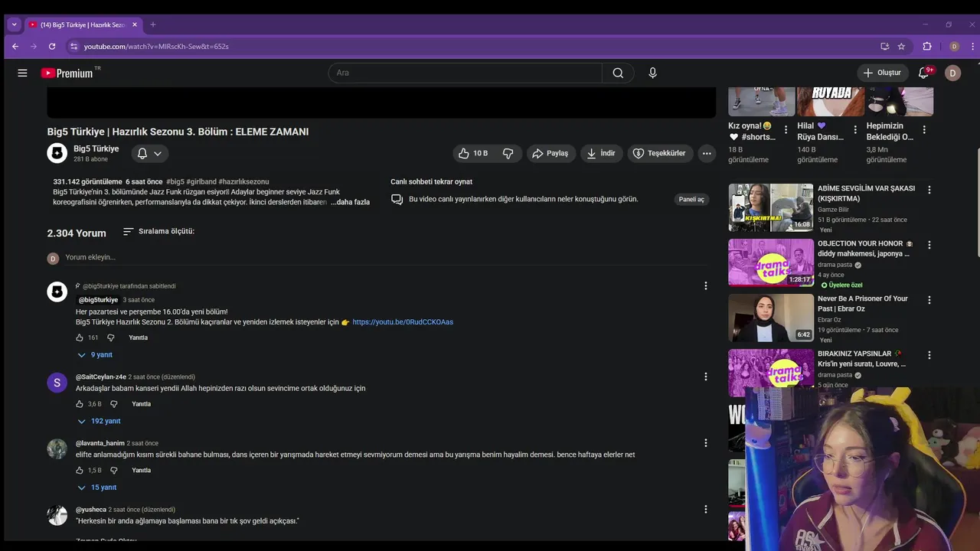Dislike the pinned @big5turkiye comment
980x551 pixels.
pyautogui.click(x=110, y=337)
